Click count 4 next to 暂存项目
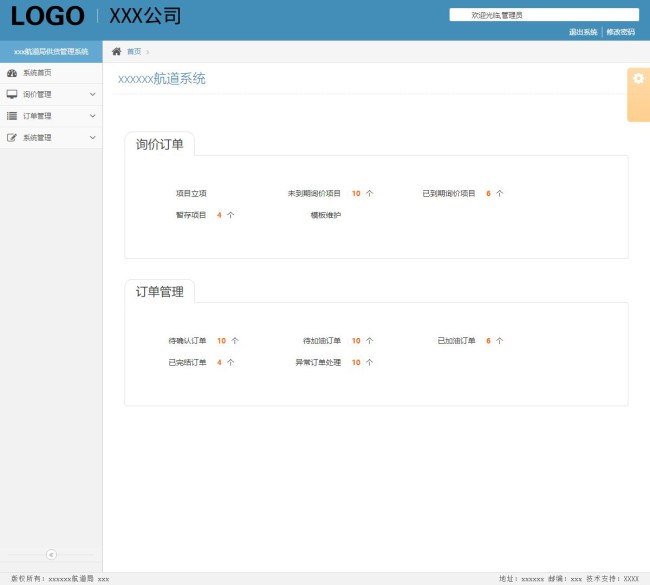 coord(219,215)
